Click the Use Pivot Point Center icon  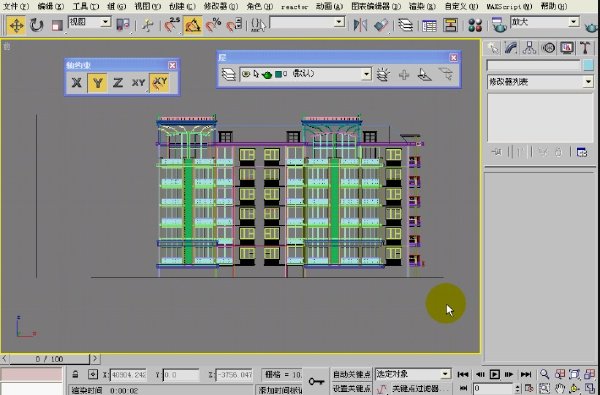(x=123, y=26)
